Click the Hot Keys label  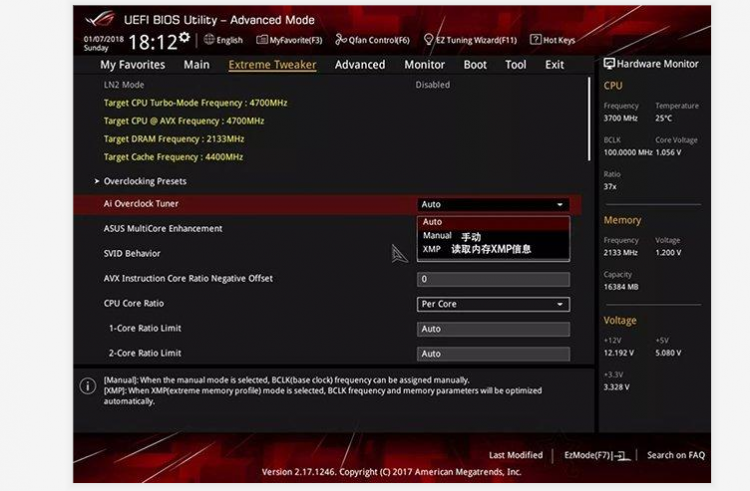[559, 40]
